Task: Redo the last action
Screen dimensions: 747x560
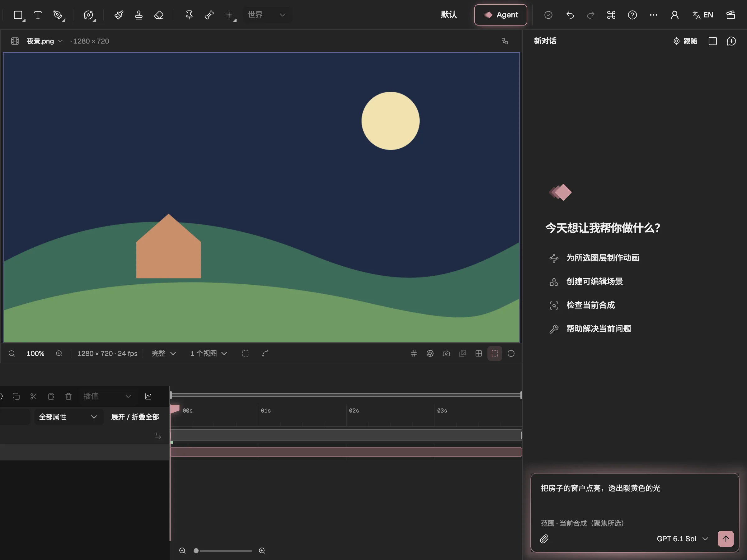Action: pyautogui.click(x=590, y=15)
